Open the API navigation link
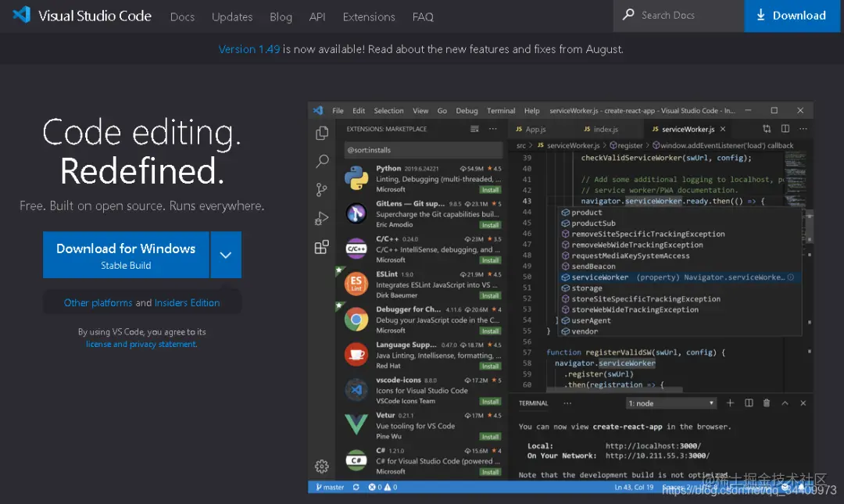Viewport: 844px width, 504px height. point(317,16)
